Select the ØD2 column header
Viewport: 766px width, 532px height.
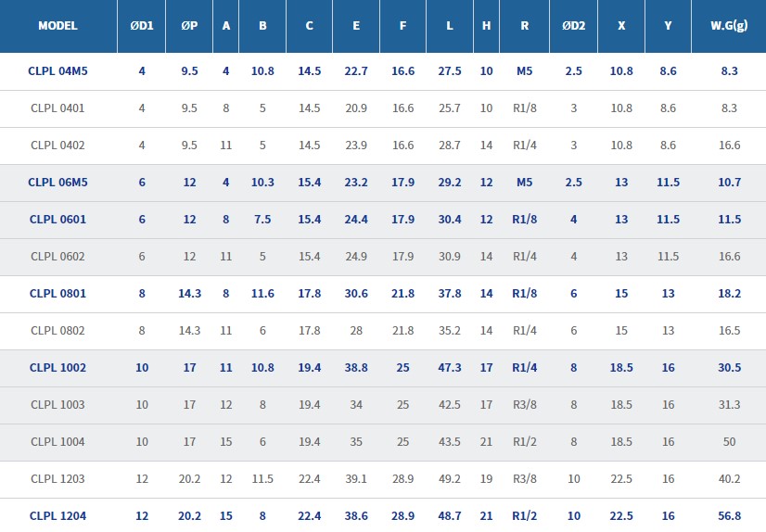574,26
